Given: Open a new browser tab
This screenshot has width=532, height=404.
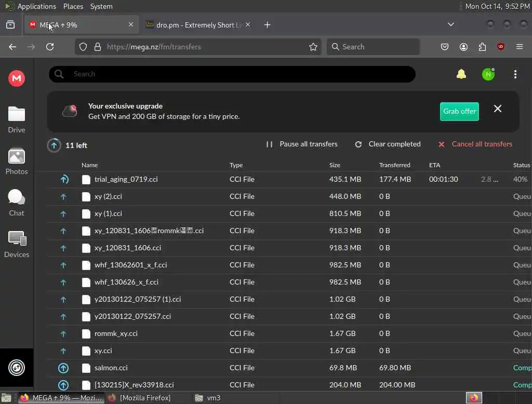Looking at the screenshot, I should tap(267, 25).
